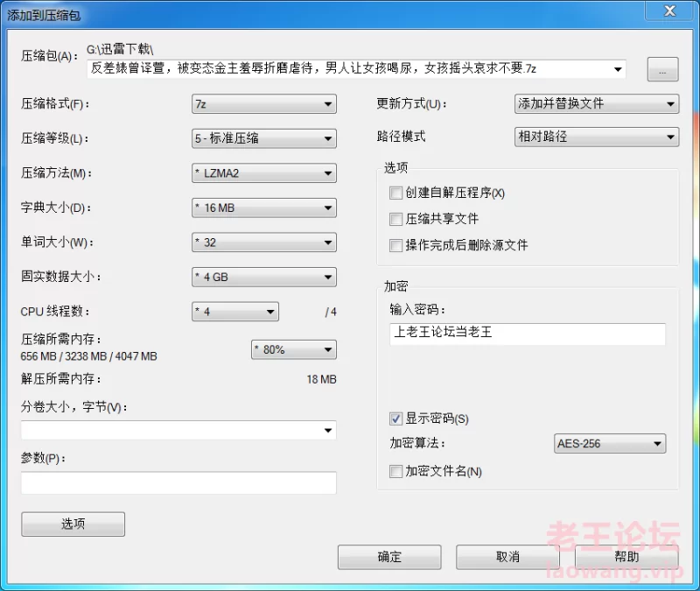700x591 pixels.
Task: Open the memory usage 80% dropdown
Action: [x=294, y=349]
